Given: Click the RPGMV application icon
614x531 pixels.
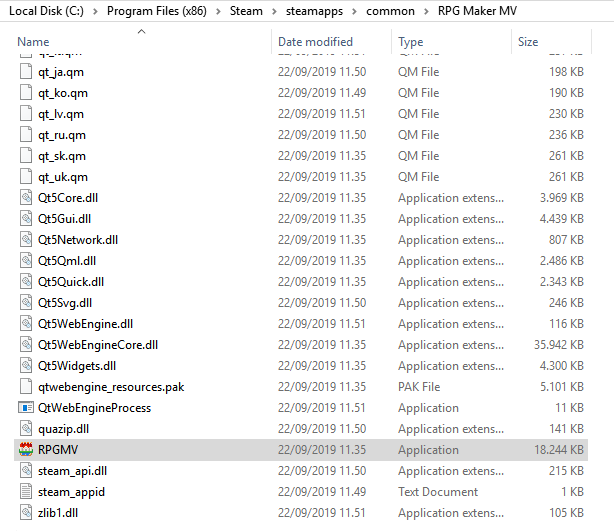Looking at the screenshot, I should point(26,450).
